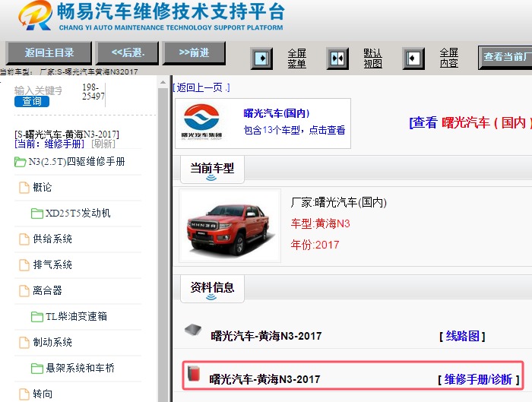Go back with <<后退 button
Image resolution: width=532 pixels, height=402 pixels.
(127, 53)
